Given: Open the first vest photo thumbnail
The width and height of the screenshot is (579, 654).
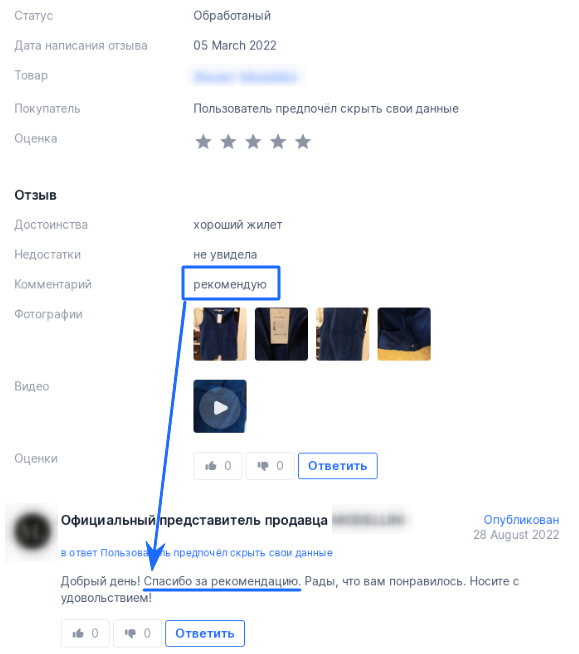Looking at the screenshot, I should click(x=220, y=334).
